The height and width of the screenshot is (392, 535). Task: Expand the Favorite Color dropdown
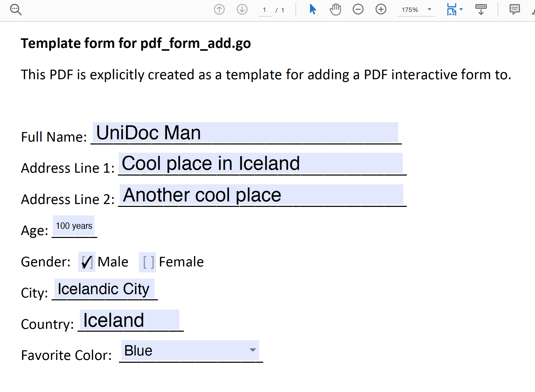(x=252, y=350)
